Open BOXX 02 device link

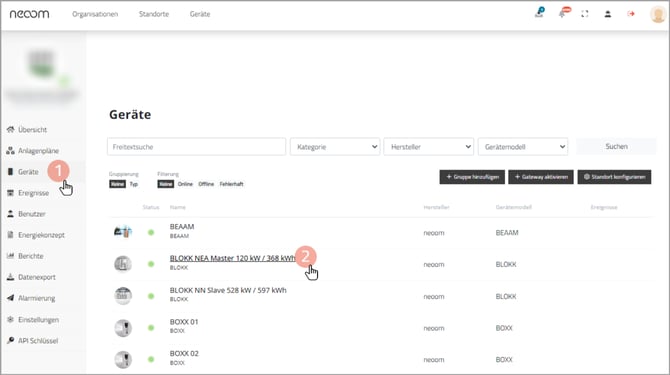tap(184, 354)
